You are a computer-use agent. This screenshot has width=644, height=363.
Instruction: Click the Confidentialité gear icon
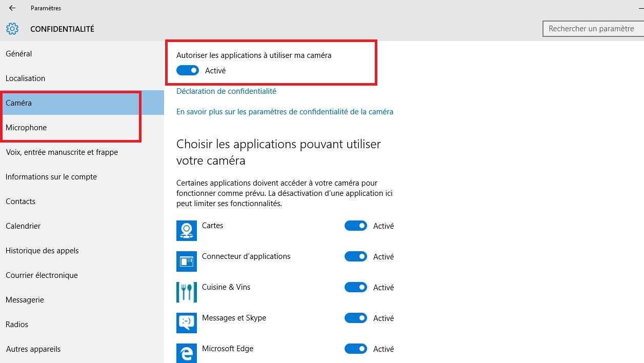pyautogui.click(x=12, y=29)
